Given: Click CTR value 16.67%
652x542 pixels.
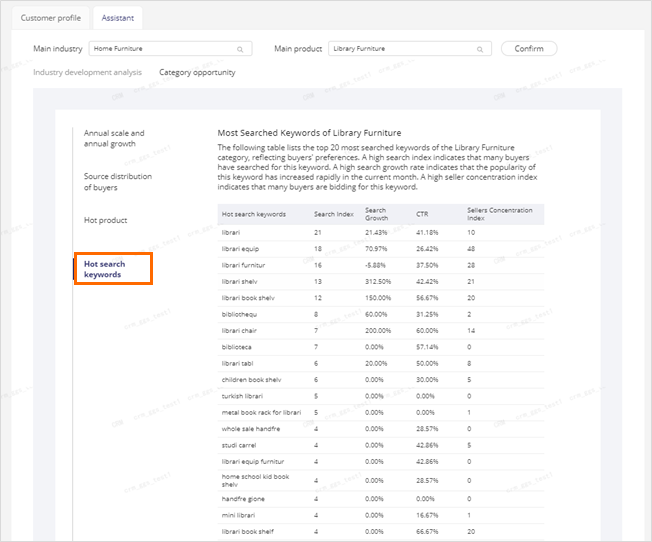Looking at the screenshot, I should coord(427,515).
